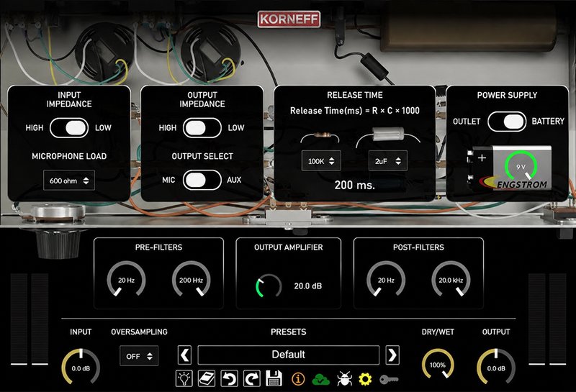This screenshot has height=392, width=576.
Task: Click the Korneff logo badge
Action: click(289, 19)
